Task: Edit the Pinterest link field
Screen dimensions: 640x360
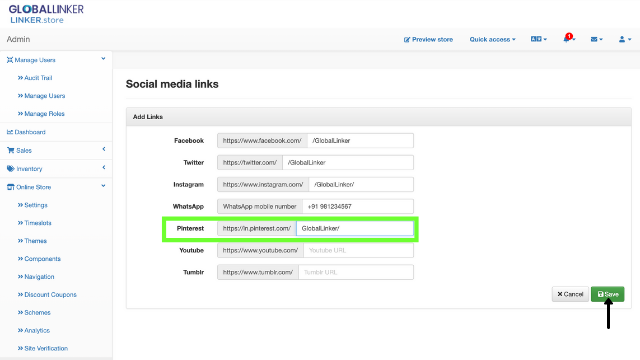Action: point(355,229)
